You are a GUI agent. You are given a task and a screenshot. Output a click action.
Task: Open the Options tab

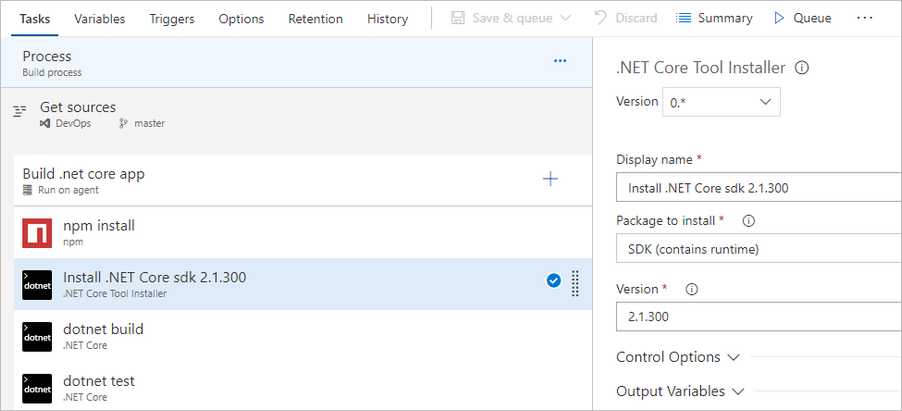pyautogui.click(x=241, y=18)
